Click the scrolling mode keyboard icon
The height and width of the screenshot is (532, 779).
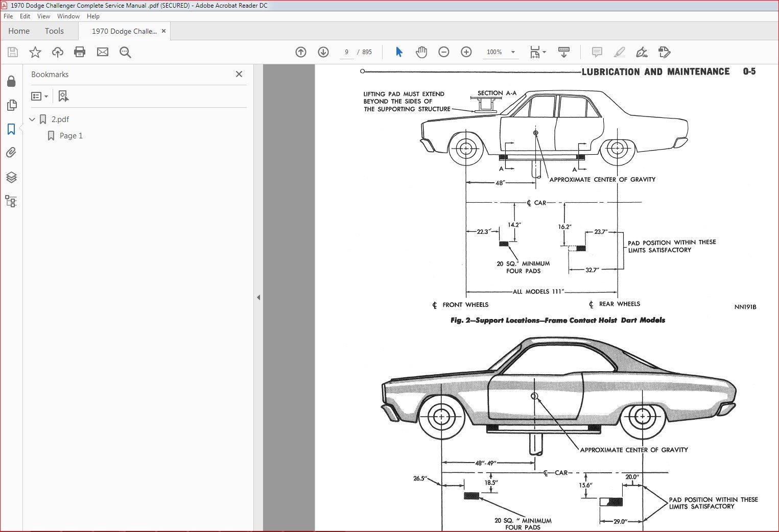[564, 52]
